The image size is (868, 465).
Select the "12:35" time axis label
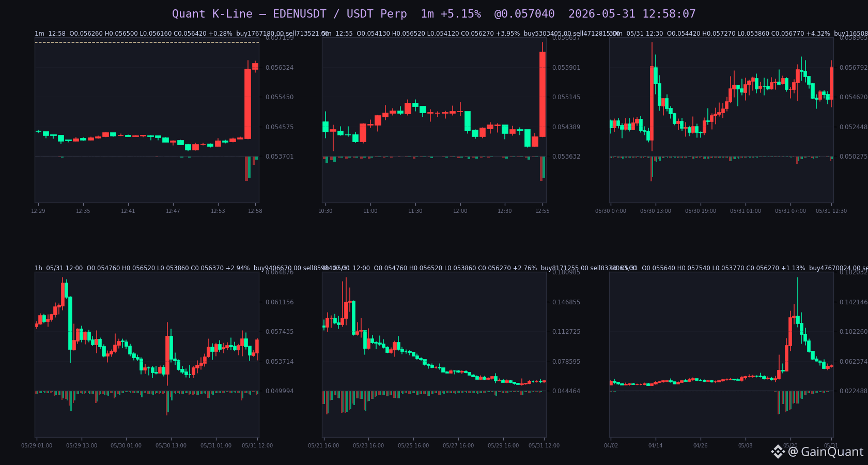click(x=83, y=211)
